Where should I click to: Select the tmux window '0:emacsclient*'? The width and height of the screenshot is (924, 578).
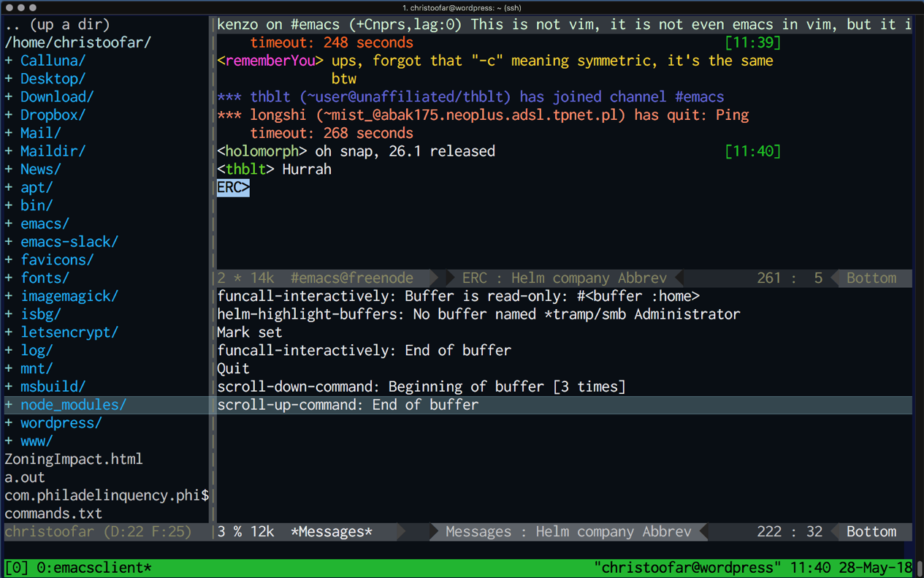[x=94, y=568]
